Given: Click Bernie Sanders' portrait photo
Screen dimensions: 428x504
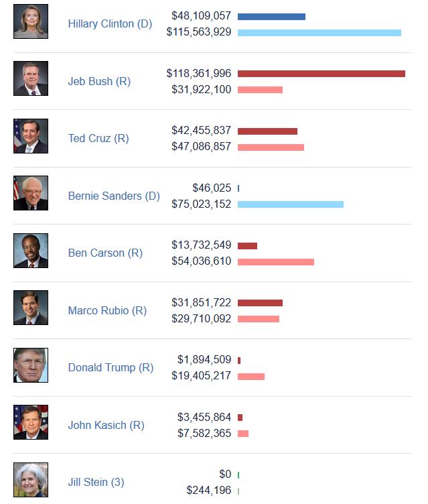Looking at the screenshot, I should [31, 193].
